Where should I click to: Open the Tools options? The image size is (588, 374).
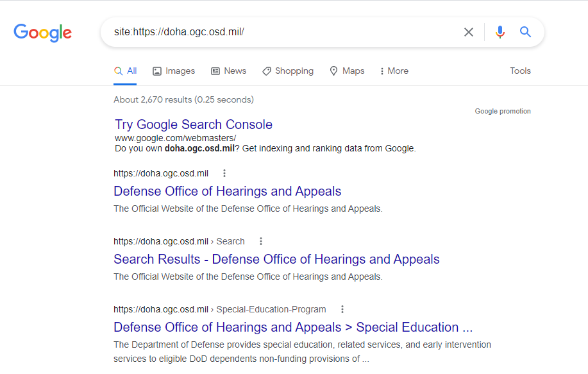[x=520, y=71]
